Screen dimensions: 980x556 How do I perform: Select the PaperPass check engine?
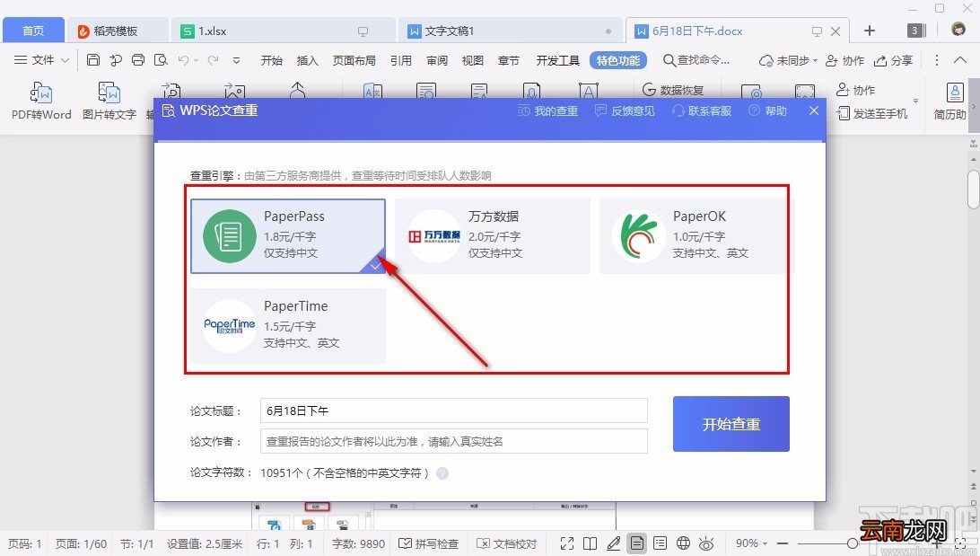click(288, 236)
